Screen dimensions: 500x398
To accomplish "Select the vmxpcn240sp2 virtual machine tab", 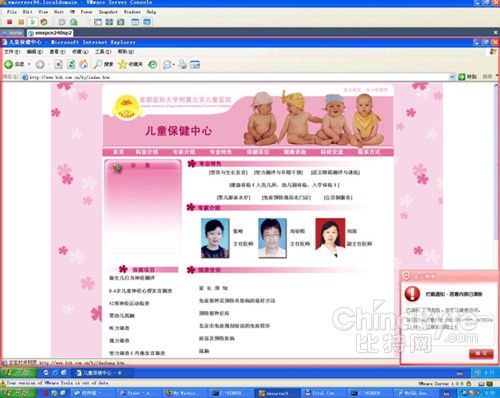I will pos(50,33).
